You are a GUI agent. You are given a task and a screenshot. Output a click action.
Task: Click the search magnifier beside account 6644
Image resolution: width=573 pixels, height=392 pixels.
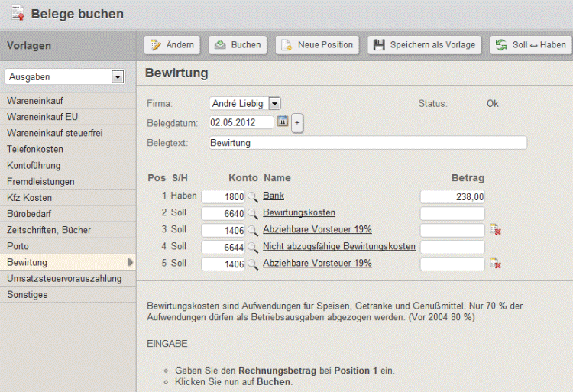point(253,248)
